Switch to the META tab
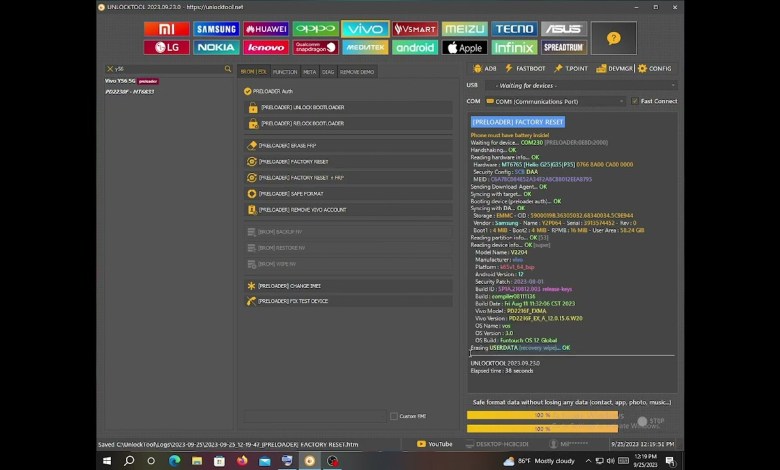The height and width of the screenshot is (470, 780). click(x=309, y=72)
